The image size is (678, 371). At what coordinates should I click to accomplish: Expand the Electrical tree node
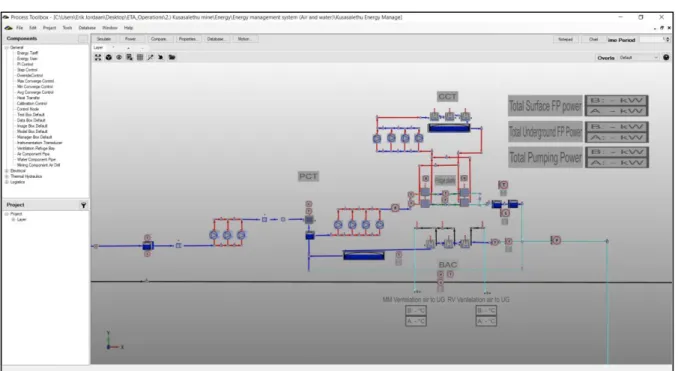click(x=6, y=171)
